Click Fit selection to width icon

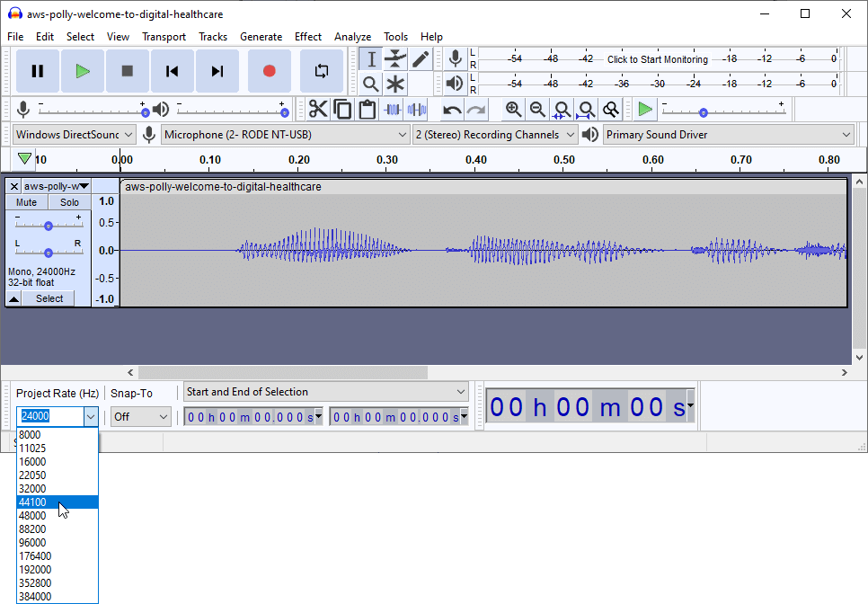point(562,109)
